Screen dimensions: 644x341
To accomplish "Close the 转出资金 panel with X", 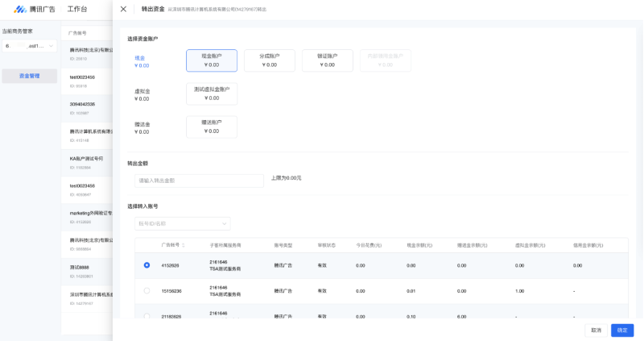I will pyautogui.click(x=123, y=9).
